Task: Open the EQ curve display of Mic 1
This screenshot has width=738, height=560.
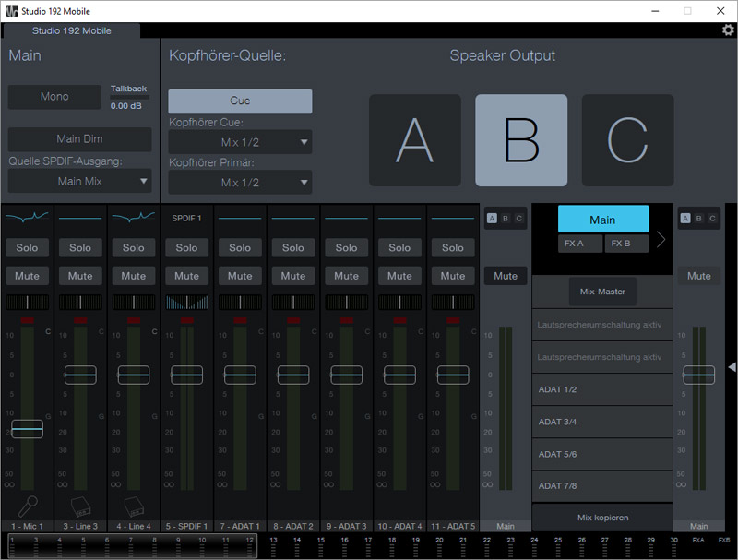Action: pos(27,218)
